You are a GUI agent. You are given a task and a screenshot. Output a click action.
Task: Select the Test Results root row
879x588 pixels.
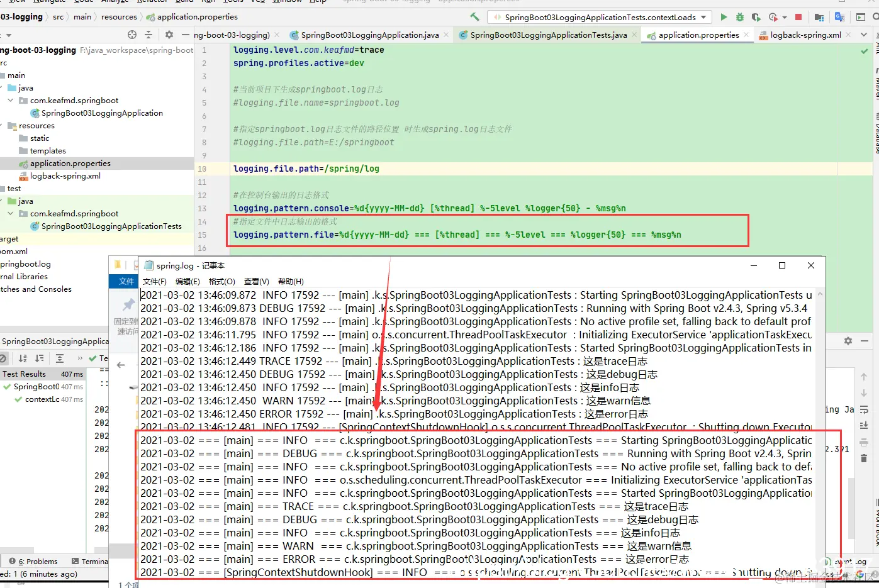43,374
